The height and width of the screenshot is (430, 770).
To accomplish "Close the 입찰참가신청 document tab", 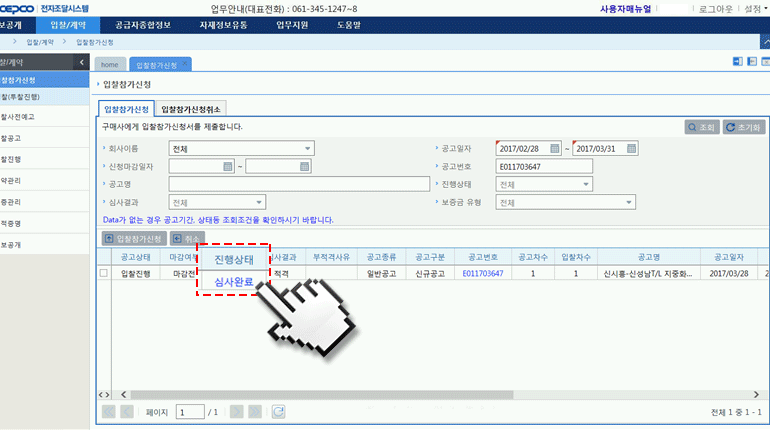I will pyautogui.click(x=185, y=63).
